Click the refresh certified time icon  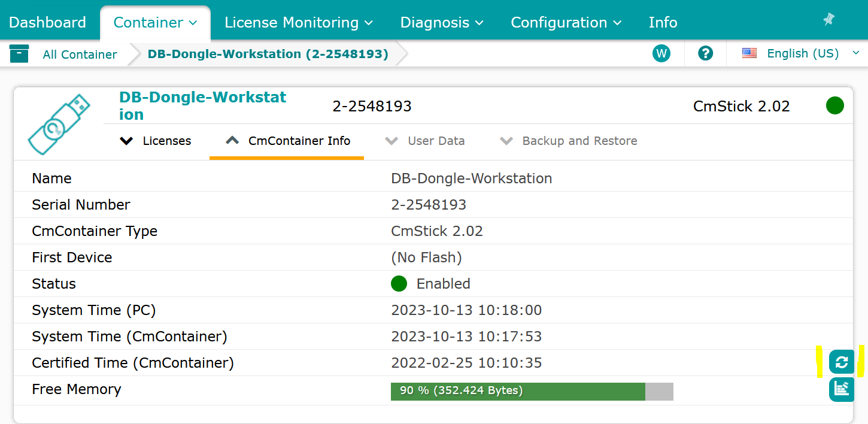point(841,362)
